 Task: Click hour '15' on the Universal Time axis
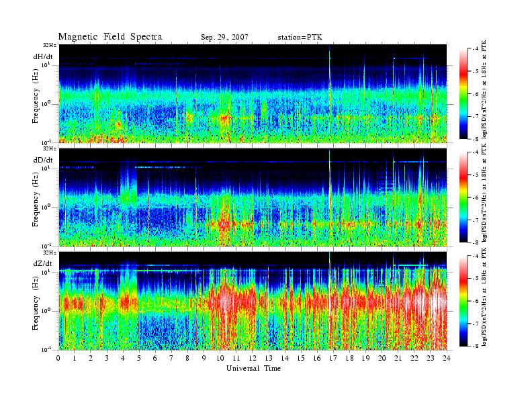[301, 358]
